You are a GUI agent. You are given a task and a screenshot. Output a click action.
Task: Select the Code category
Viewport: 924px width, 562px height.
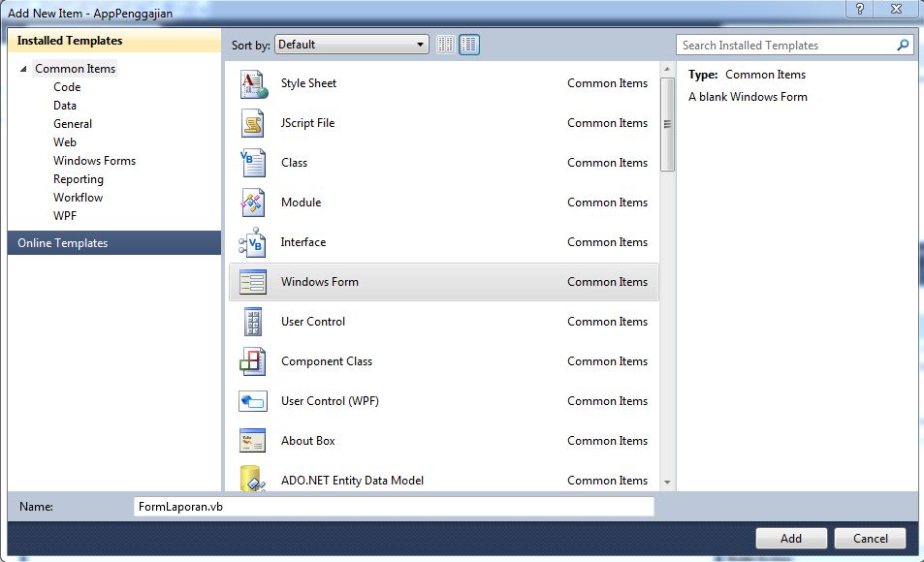[x=67, y=87]
